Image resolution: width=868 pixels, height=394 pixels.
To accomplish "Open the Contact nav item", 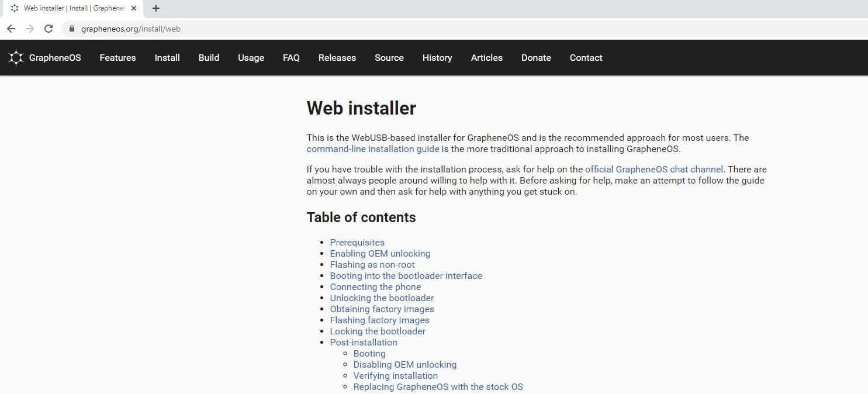I will 586,58.
